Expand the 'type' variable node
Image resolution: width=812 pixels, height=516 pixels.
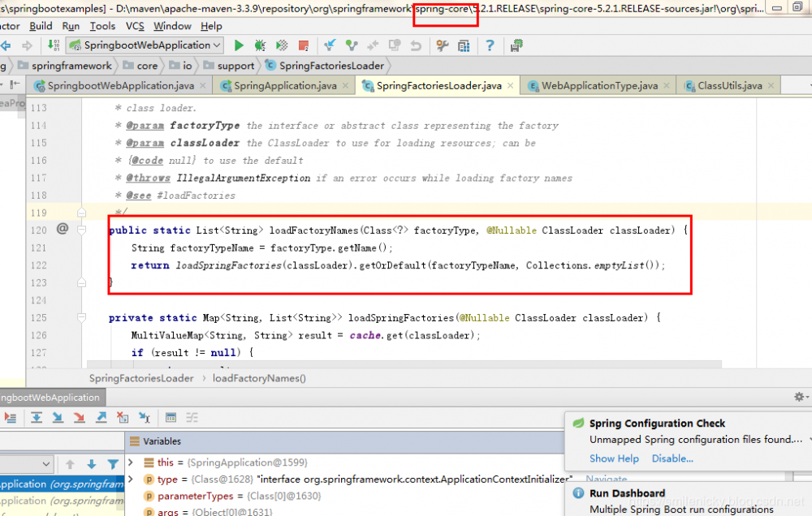(x=131, y=479)
